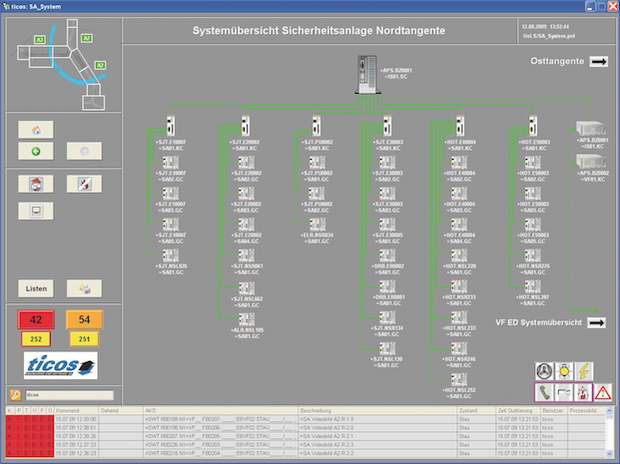
Task: Select the last visible alarm row in the table
Action: (305, 453)
